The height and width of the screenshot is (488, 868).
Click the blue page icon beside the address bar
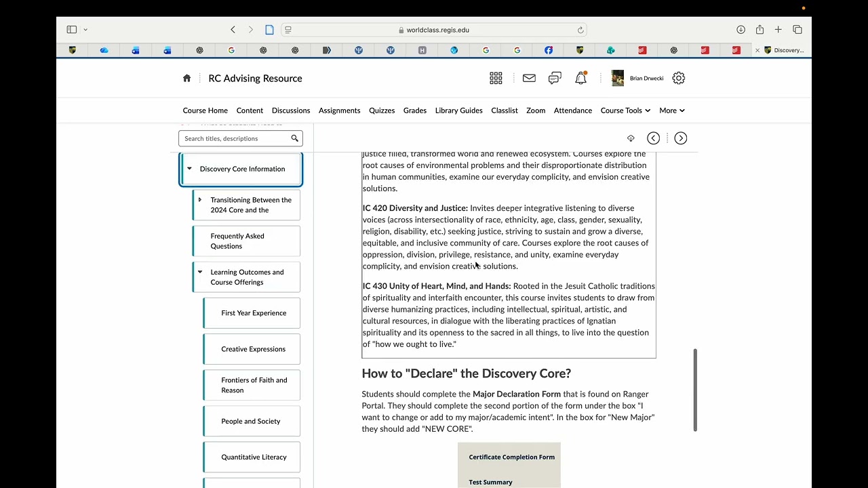point(269,30)
